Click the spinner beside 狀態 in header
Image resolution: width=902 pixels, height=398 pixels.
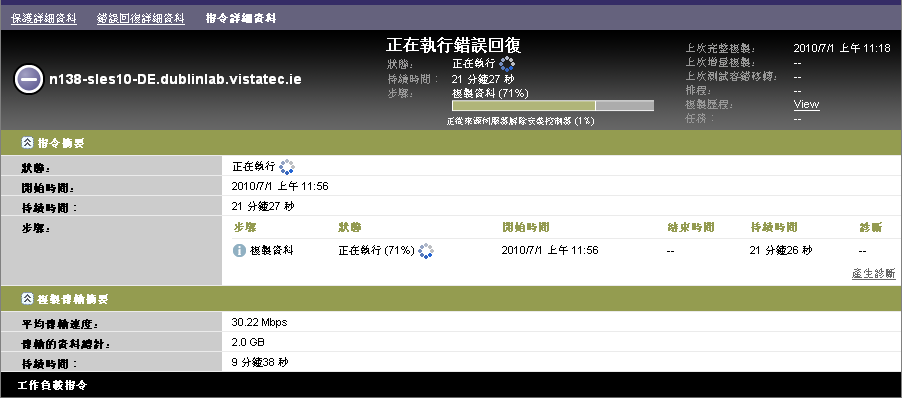coord(507,64)
